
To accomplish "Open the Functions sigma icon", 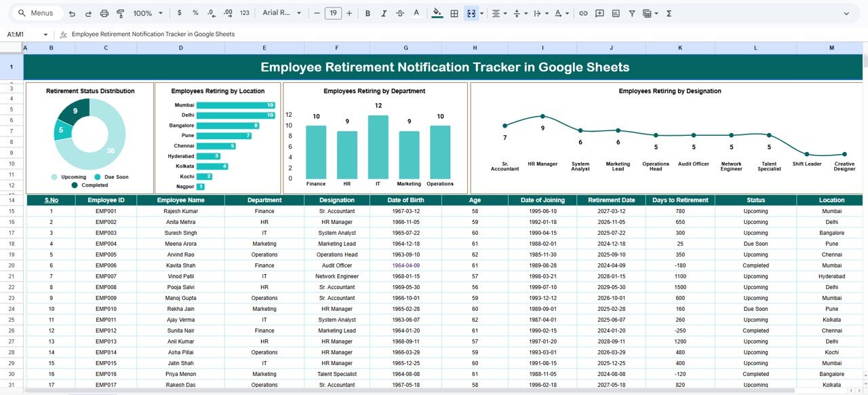I will click(x=669, y=14).
